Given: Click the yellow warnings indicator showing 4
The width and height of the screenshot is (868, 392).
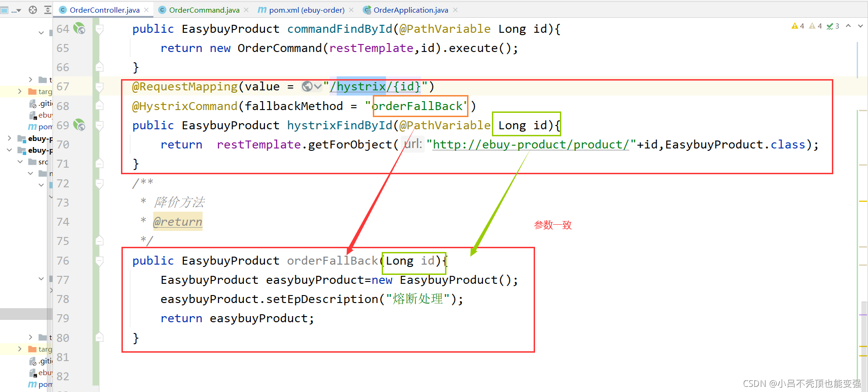Looking at the screenshot, I should [798, 26].
